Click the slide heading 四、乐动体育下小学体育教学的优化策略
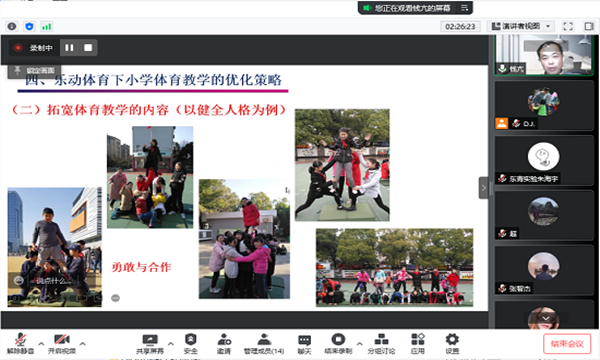 point(153,80)
